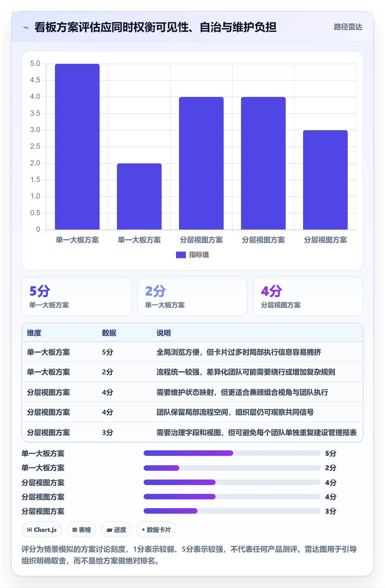This screenshot has height=588, width=385.
Task: Open the 2分 summary card
Action: pos(193,296)
